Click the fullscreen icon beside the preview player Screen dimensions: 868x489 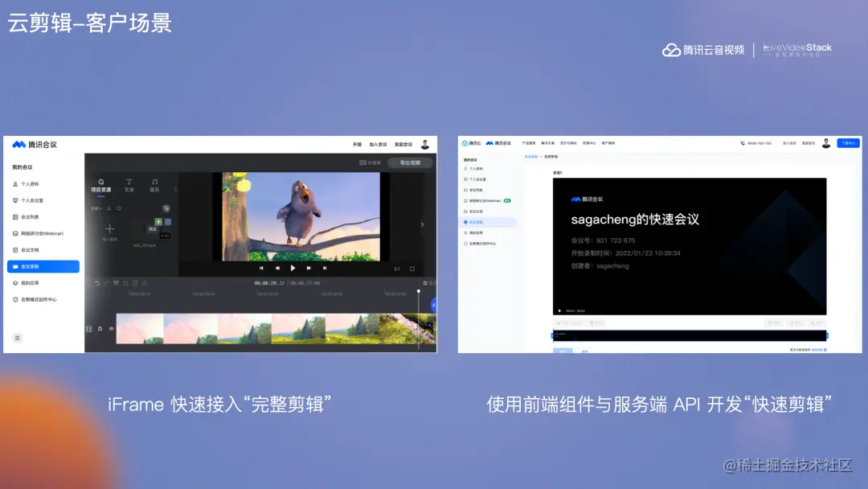pos(413,268)
